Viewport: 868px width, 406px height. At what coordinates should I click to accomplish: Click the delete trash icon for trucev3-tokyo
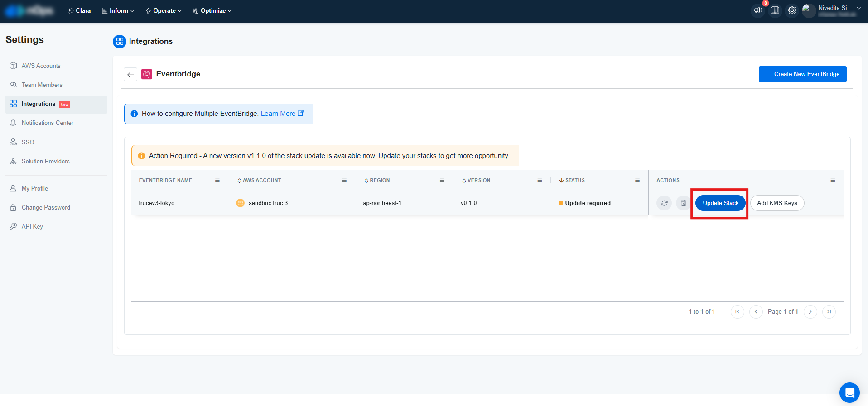pos(683,203)
